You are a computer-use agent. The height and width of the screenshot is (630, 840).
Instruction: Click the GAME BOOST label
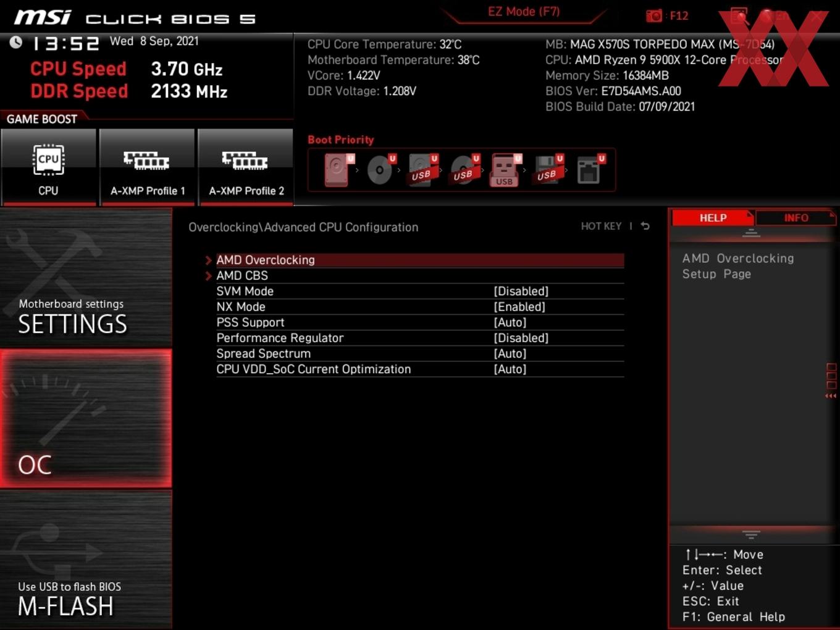coord(42,119)
